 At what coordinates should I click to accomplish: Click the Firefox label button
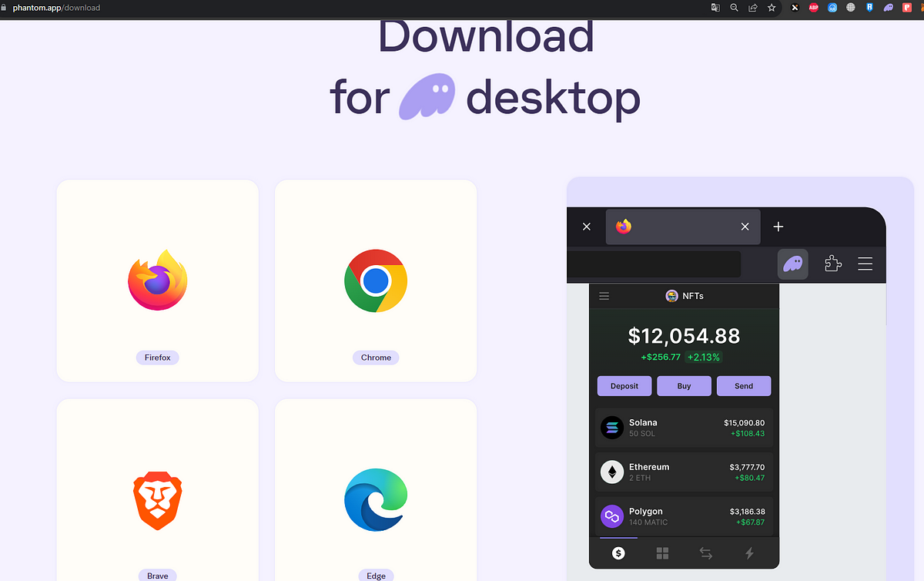pyautogui.click(x=158, y=358)
